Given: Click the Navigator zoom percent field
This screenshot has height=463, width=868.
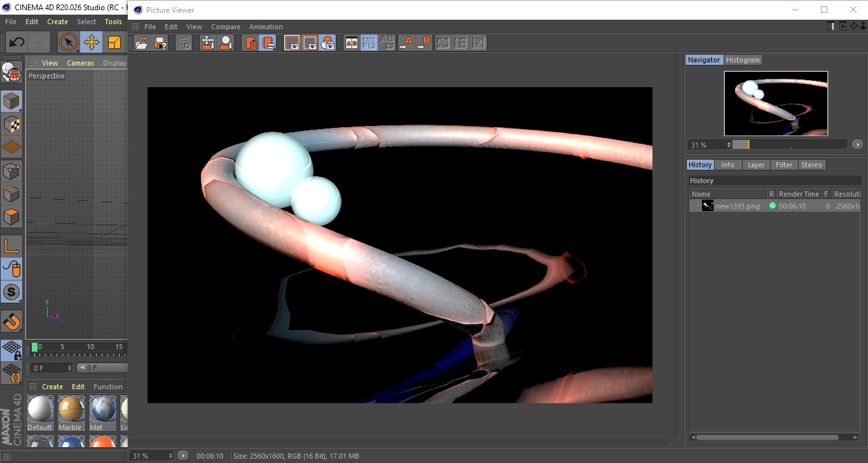Looking at the screenshot, I should [x=710, y=145].
